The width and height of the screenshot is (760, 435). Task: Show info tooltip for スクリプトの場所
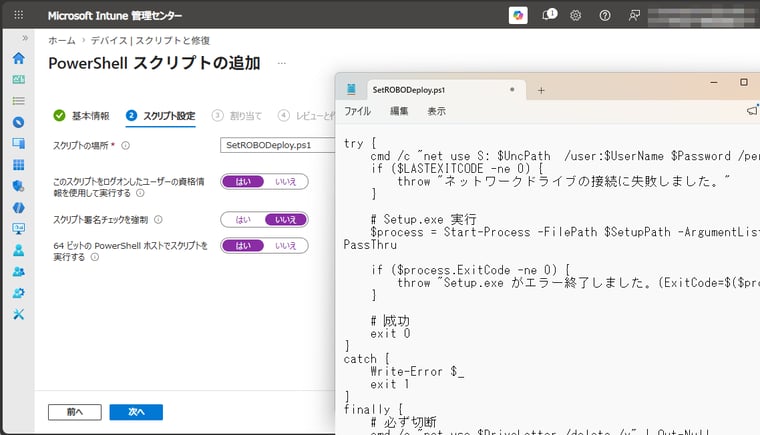pos(126,145)
